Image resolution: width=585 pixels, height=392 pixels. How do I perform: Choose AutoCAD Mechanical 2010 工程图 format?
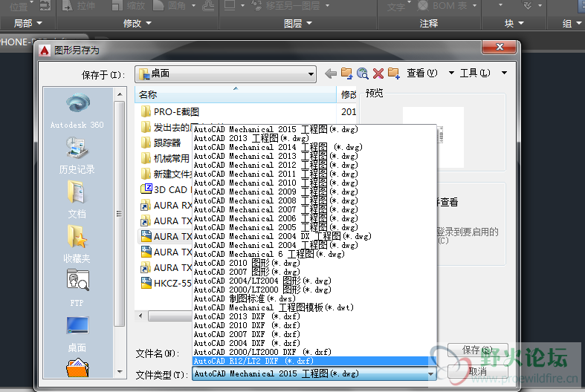[314, 183]
